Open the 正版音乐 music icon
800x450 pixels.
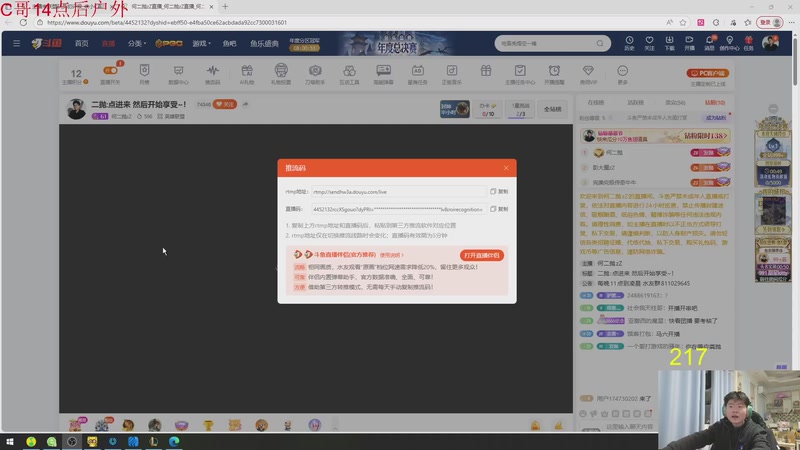(452, 73)
